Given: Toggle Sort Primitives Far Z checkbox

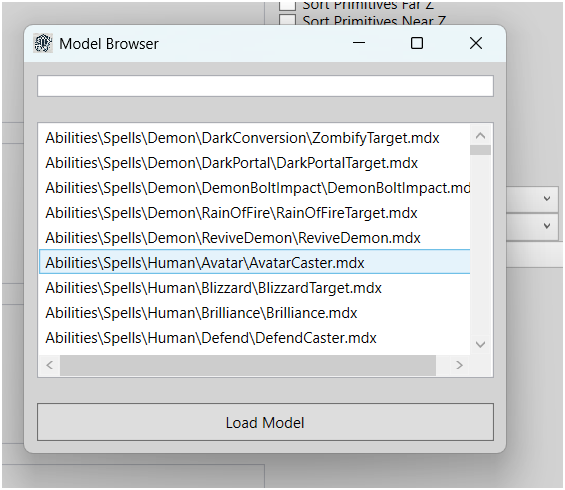Looking at the screenshot, I should pyautogui.click(x=288, y=5).
